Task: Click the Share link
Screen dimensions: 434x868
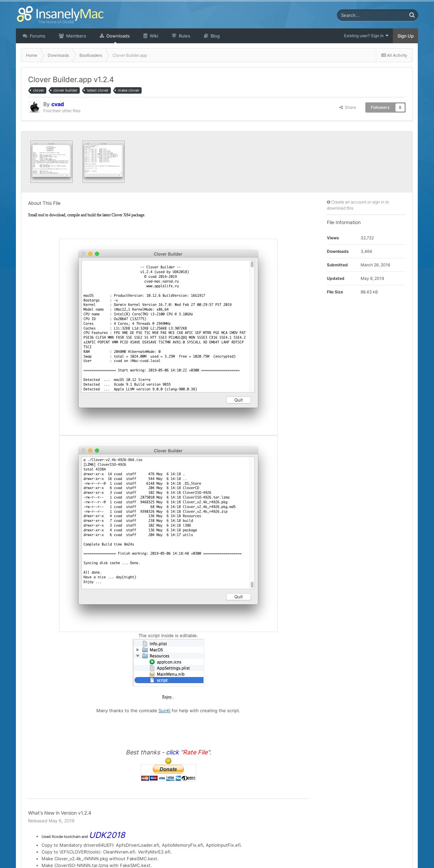Action: coord(347,107)
